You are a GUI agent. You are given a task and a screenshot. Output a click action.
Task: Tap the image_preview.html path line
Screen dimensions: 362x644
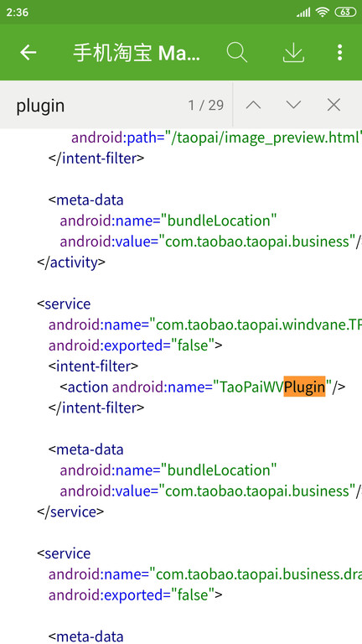tap(217, 138)
